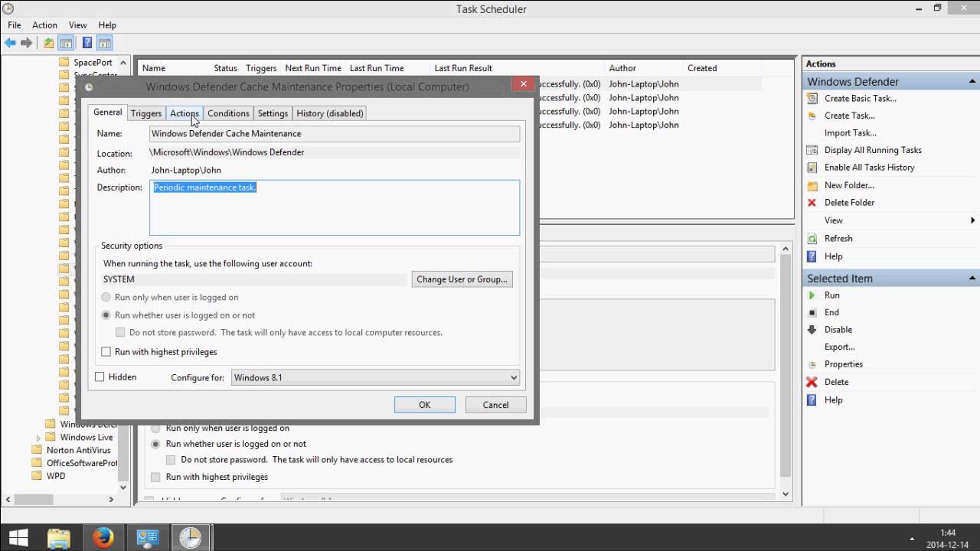This screenshot has height=551, width=980.
Task: Collapse the Selected Item actions section
Action: click(x=972, y=279)
